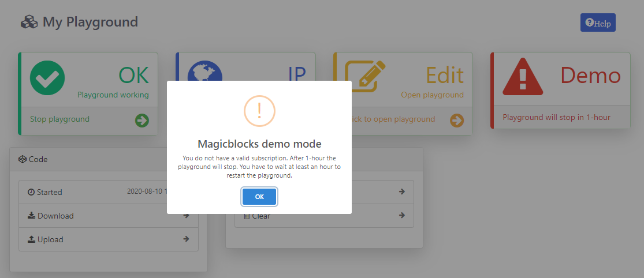Click the cubes logo beside My Playground

[29, 22]
